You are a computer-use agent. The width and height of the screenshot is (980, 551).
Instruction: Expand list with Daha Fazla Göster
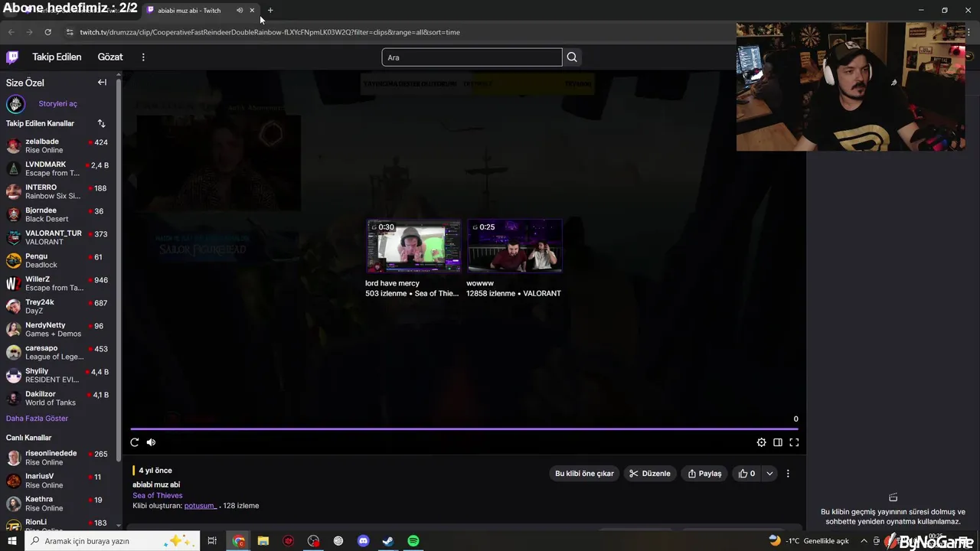(x=38, y=419)
